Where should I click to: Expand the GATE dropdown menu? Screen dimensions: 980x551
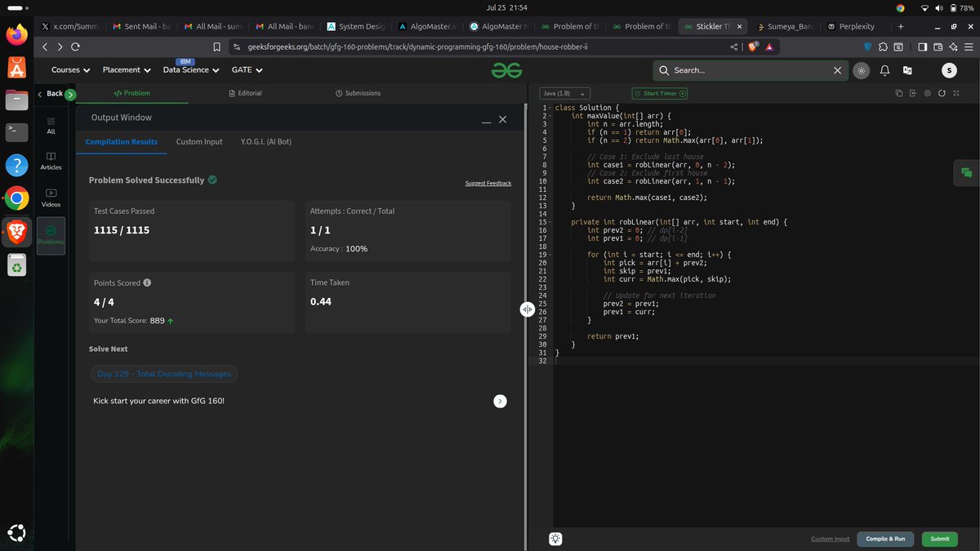(x=247, y=70)
